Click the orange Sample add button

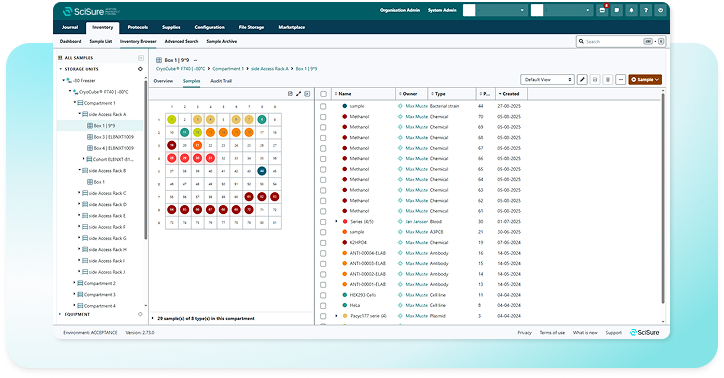pos(645,80)
